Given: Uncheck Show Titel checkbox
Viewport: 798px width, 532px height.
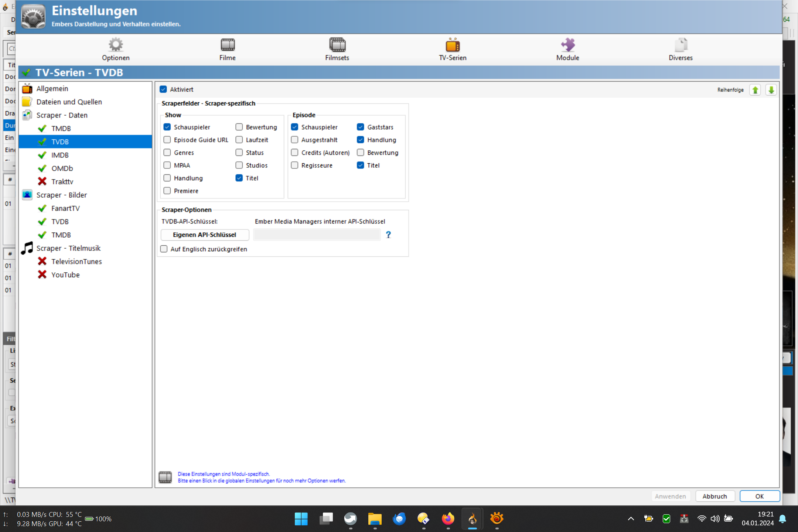Looking at the screenshot, I should [x=239, y=178].
